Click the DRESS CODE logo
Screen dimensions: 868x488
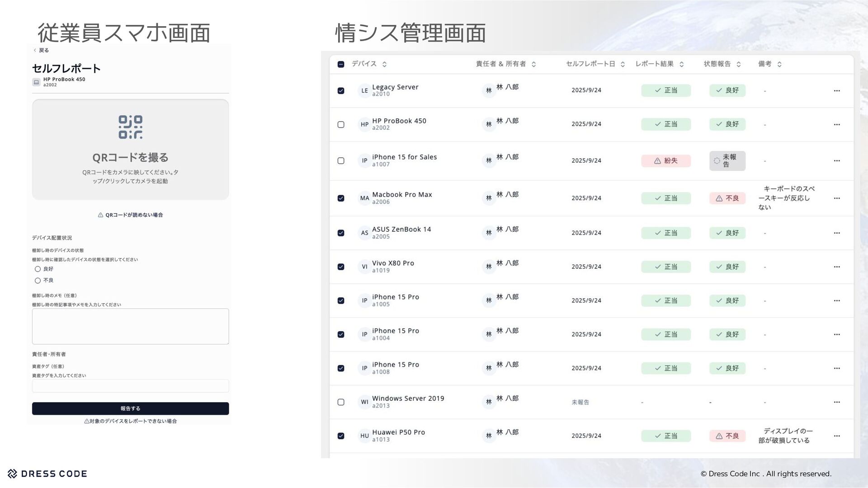point(47,474)
